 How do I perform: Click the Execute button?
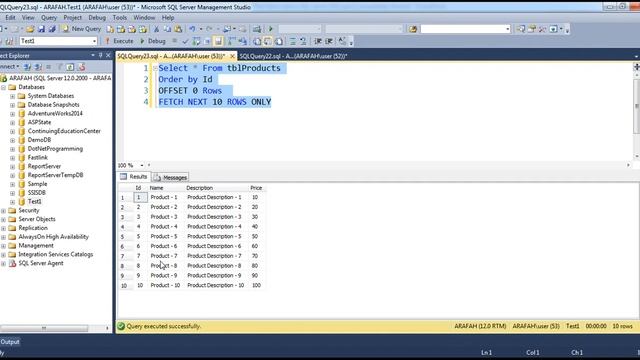click(x=119, y=41)
